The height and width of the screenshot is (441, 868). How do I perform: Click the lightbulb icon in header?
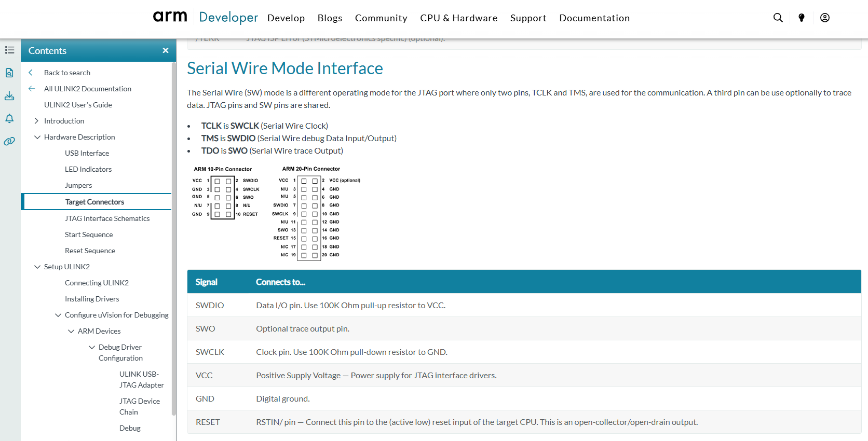click(801, 18)
